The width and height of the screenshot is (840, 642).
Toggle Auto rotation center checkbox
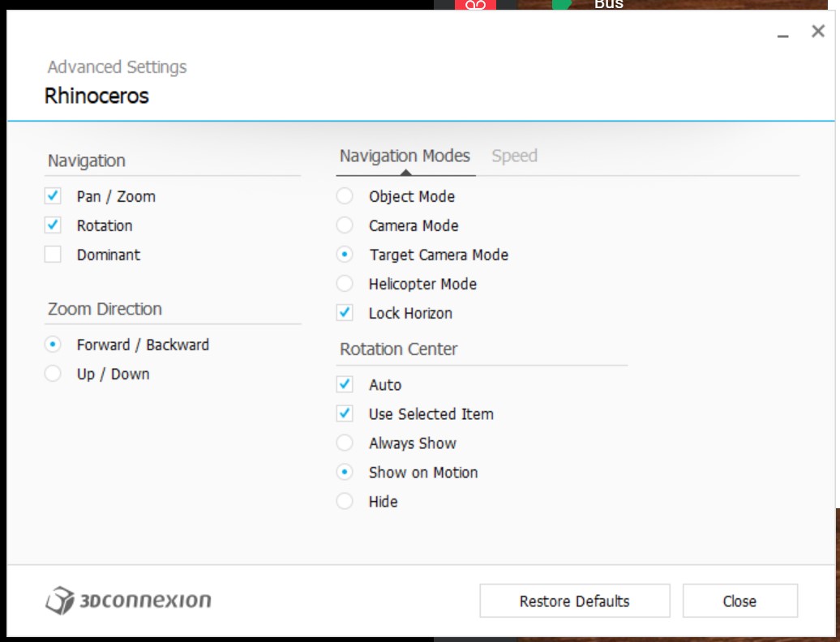[x=345, y=384]
